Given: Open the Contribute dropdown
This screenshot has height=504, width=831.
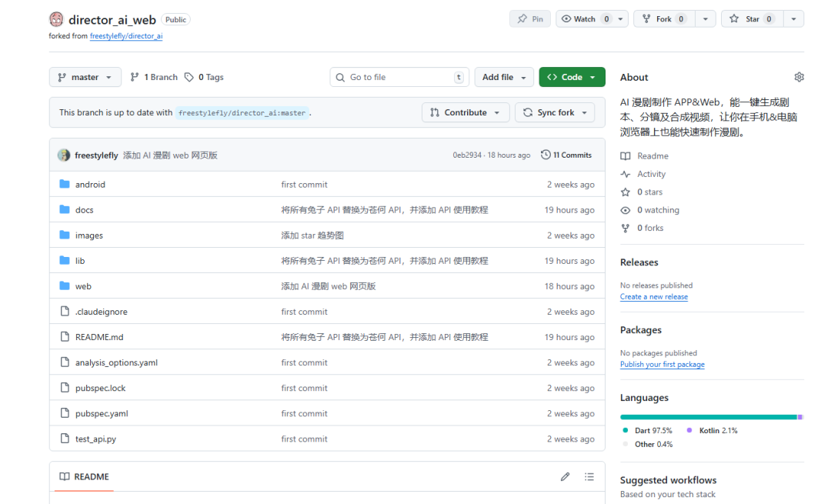Looking at the screenshot, I should click(x=466, y=112).
